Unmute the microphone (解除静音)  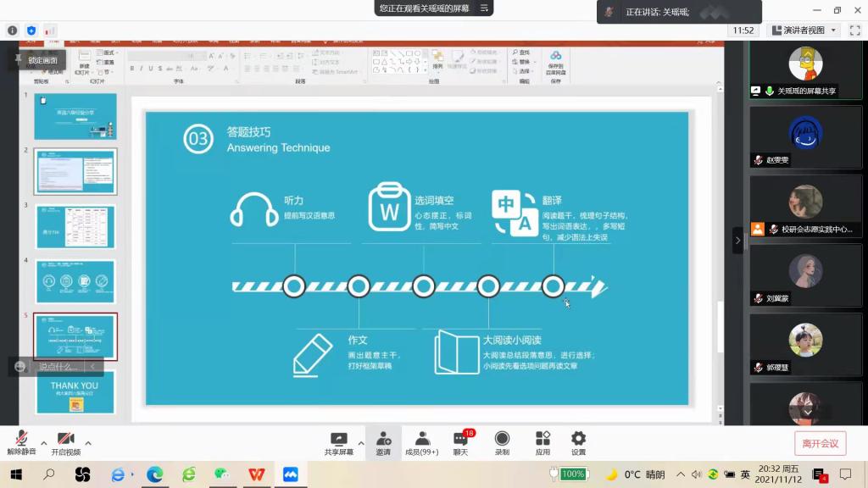click(x=21, y=441)
